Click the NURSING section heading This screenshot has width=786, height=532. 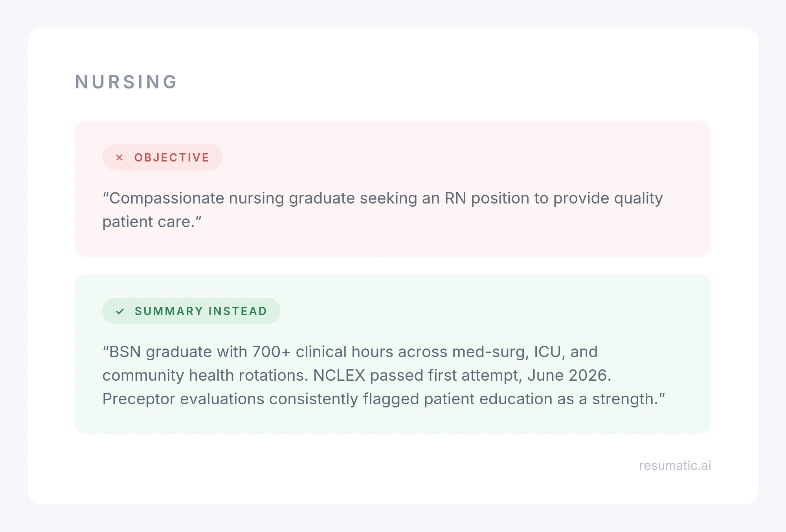[x=127, y=82]
